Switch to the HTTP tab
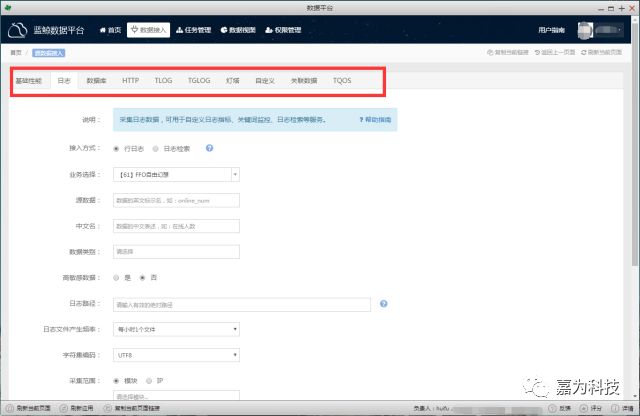The image size is (640, 416). 131,81
